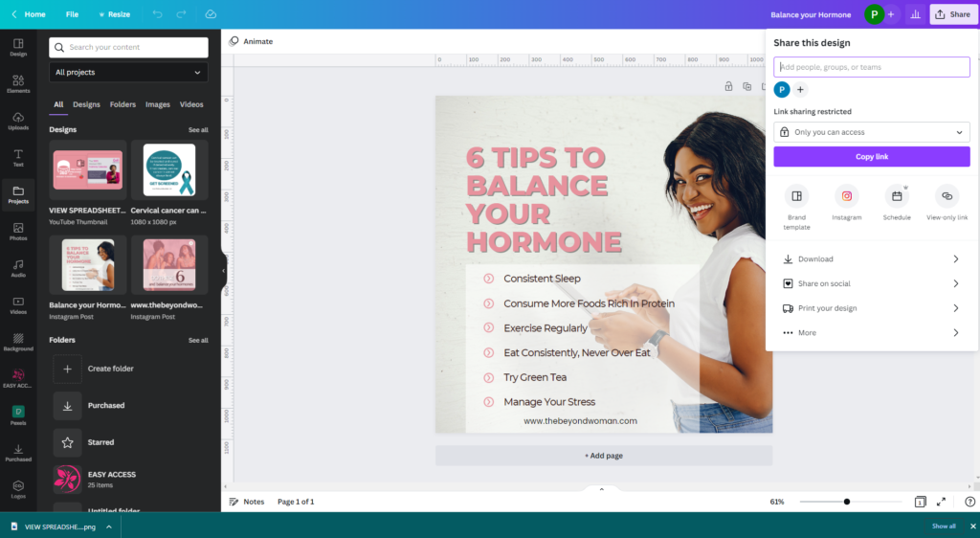Click the Add people, groups, or teams field
This screenshot has height=538, width=980.
pyautogui.click(x=871, y=67)
